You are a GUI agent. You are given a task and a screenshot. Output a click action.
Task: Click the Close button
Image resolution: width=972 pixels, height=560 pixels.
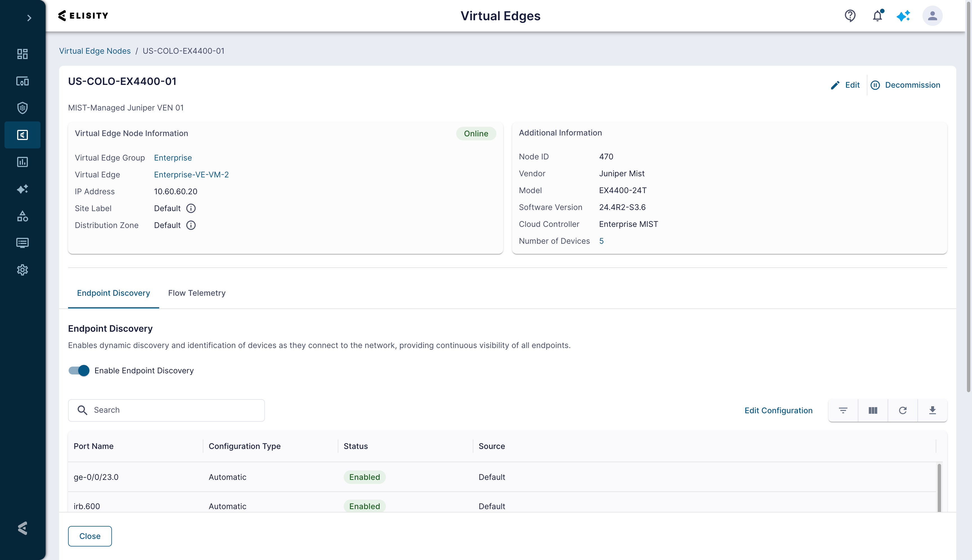tap(90, 536)
